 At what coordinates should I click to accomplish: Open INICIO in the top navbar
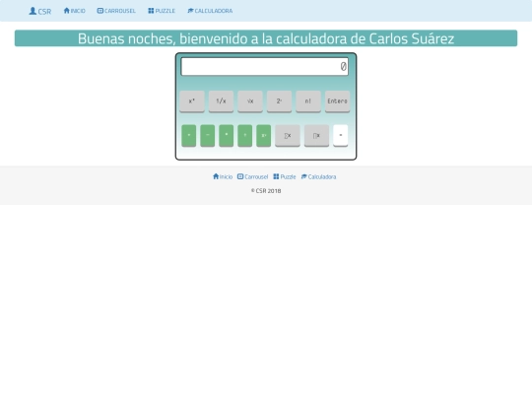click(74, 11)
